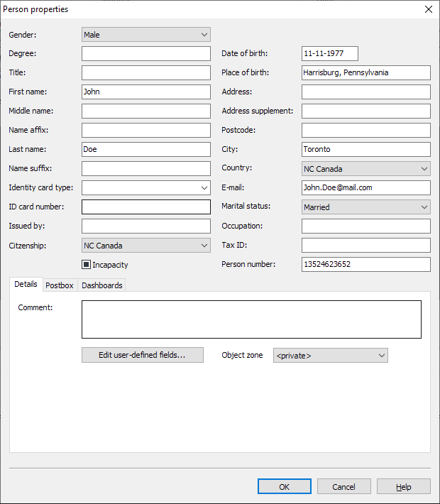This screenshot has width=440, height=504.
Task: Select the Object zone dropdown
Action: tap(331, 355)
